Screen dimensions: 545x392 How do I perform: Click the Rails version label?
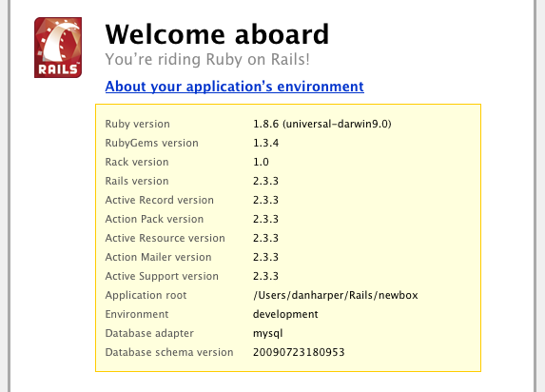point(137,181)
